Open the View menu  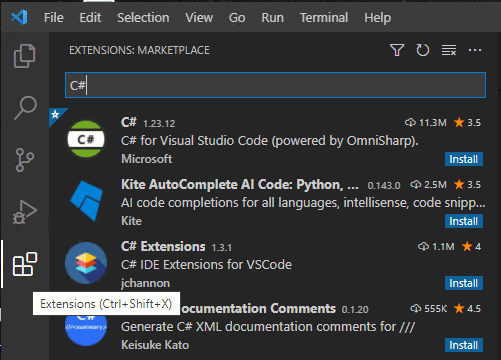pos(199,18)
